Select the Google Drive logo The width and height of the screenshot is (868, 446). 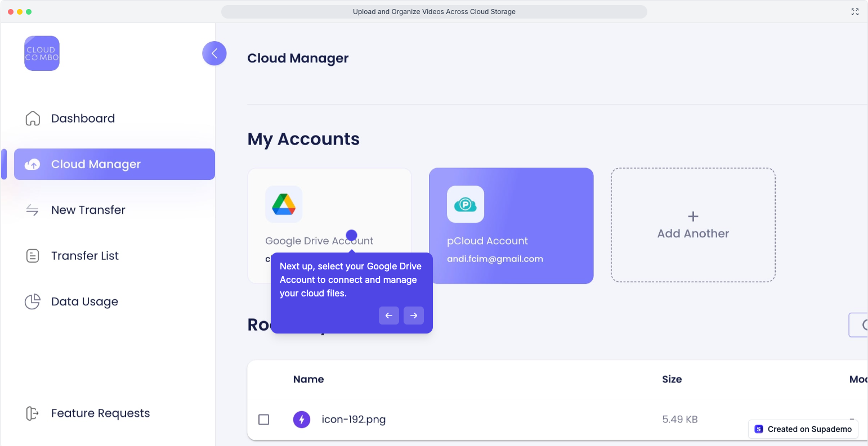click(x=284, y=204)
